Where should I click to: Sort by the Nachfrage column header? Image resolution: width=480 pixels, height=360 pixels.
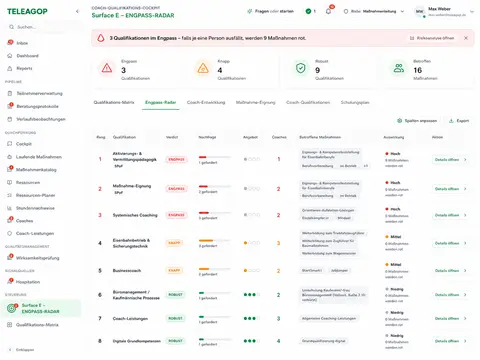click(207, 137)
